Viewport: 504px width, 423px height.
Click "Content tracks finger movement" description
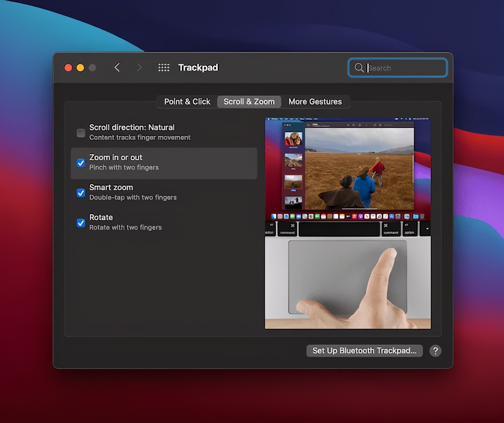[140, 137]
